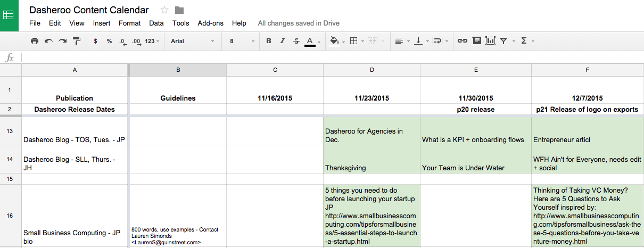The height and width of the screenshot is (248, 644).
Task: Star the Dasheroo Content Calendar document
Action: pyautogui.click(x=164, y=10)
